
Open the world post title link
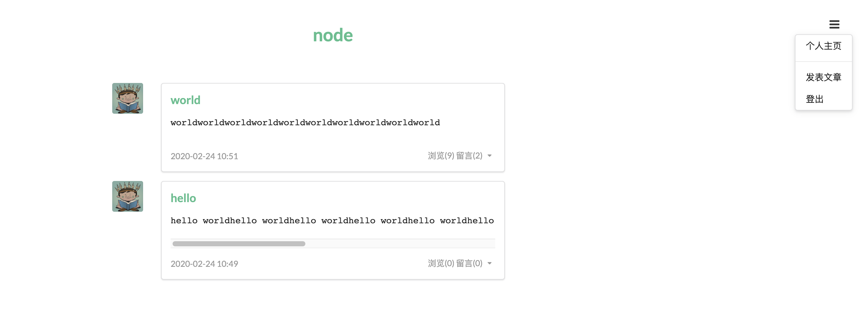(185, 100)
